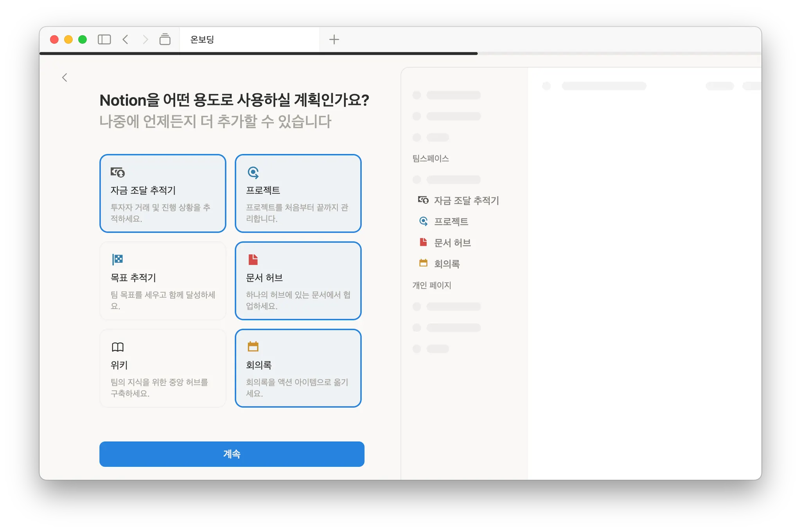Deselect the 문서 허브 card

(298, 281)
